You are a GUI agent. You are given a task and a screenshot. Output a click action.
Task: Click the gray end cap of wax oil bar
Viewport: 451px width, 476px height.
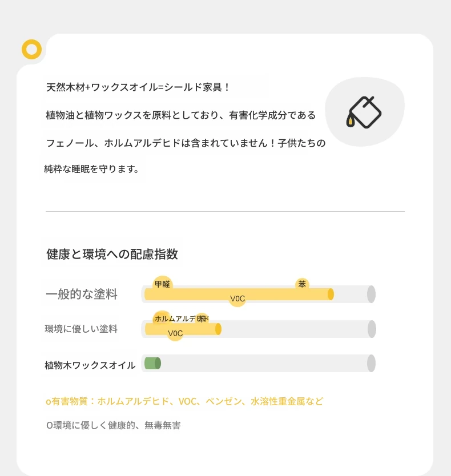371,364
